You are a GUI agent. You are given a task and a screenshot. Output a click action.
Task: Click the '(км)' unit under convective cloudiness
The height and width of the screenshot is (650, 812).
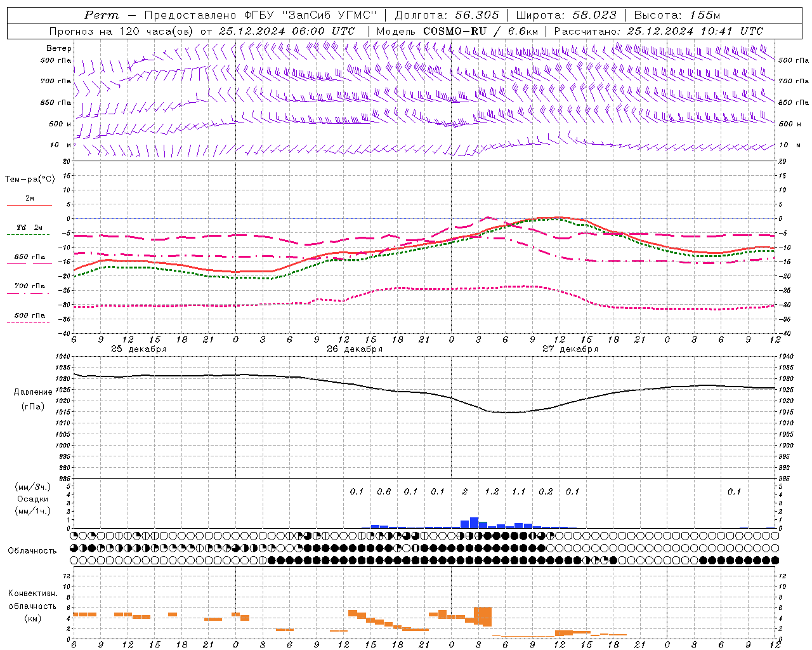pos(33,618)
